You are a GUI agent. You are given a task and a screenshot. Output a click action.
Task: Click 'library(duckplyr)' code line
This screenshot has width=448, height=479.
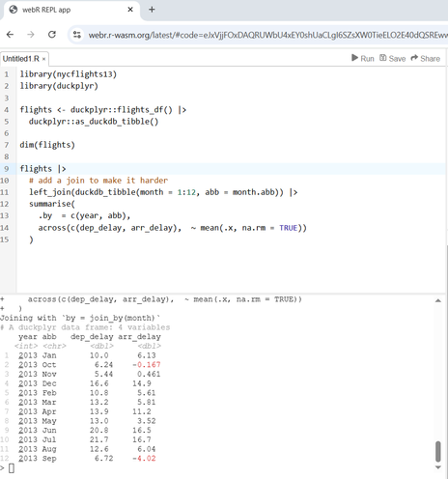point(59,86)
